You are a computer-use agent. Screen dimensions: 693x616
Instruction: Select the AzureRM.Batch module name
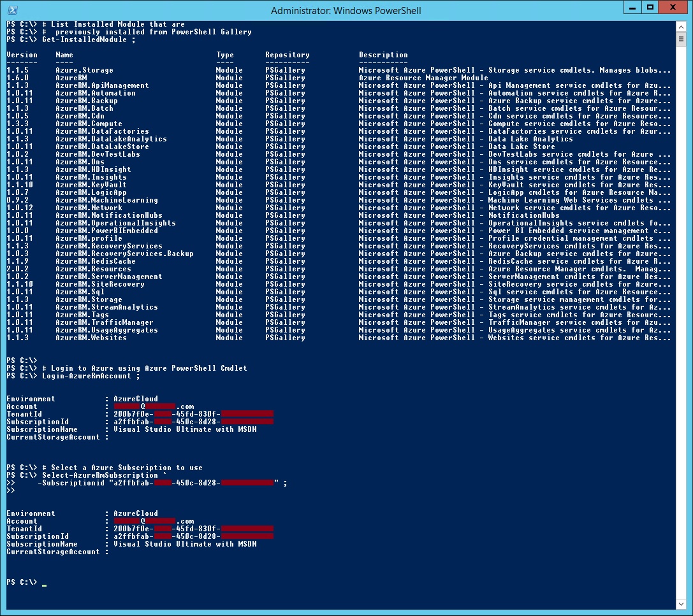point(84,108)
